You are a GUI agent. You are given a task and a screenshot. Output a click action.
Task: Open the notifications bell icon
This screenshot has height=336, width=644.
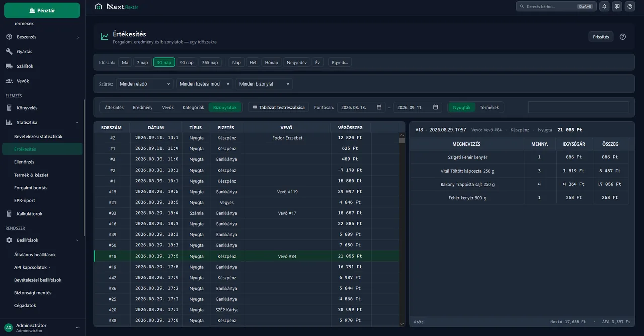click(604, 6)
